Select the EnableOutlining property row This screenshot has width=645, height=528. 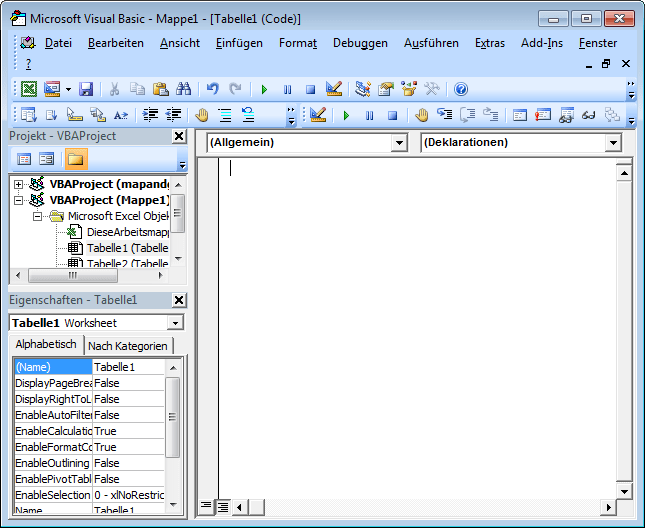(x=89, y=463)
